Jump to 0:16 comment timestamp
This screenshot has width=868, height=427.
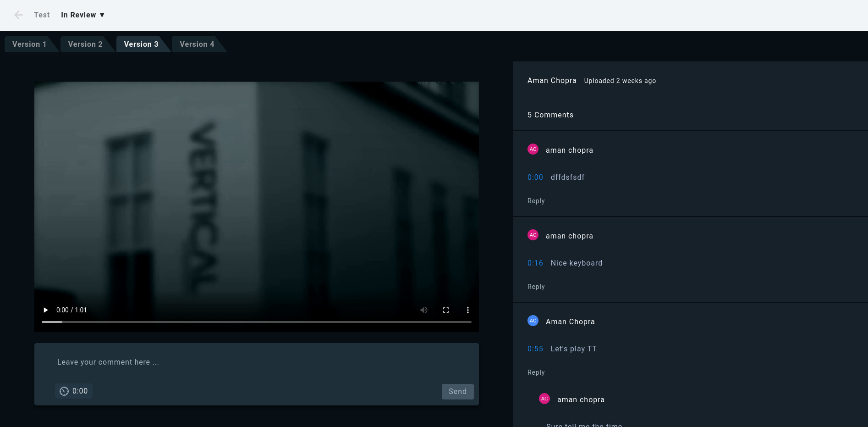coord(535,263)
